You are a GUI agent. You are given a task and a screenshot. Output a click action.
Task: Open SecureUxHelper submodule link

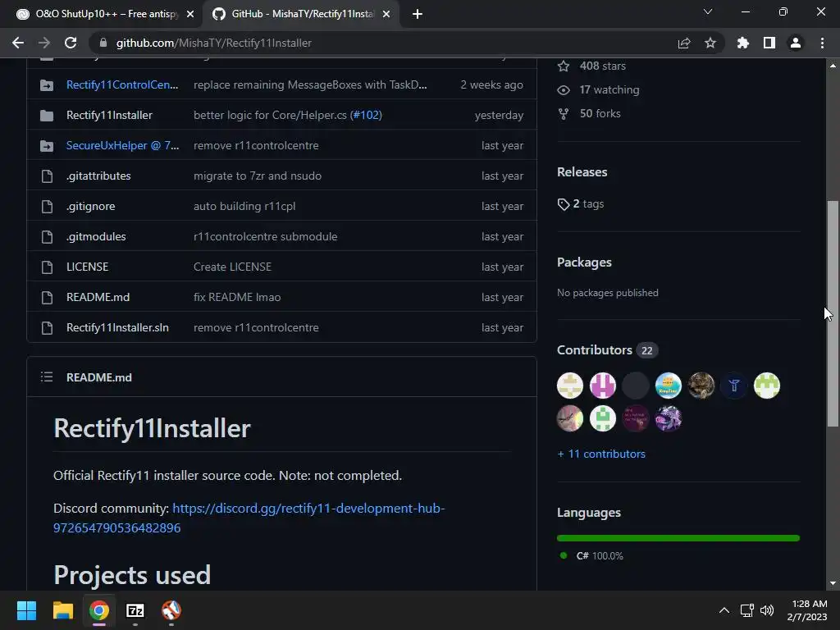123,146
